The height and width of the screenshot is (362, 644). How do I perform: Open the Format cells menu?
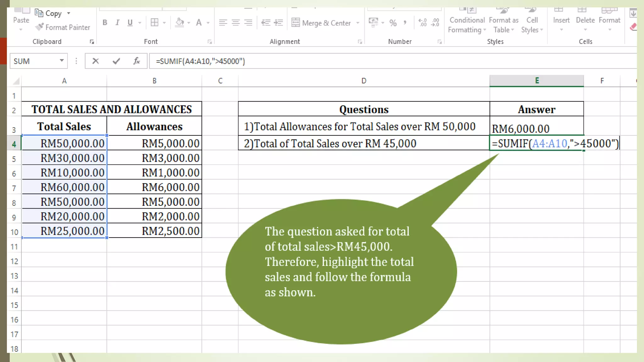point(609,20)
